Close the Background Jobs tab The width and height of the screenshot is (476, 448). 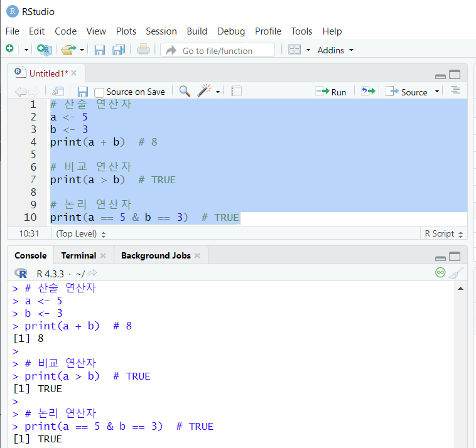197,256
